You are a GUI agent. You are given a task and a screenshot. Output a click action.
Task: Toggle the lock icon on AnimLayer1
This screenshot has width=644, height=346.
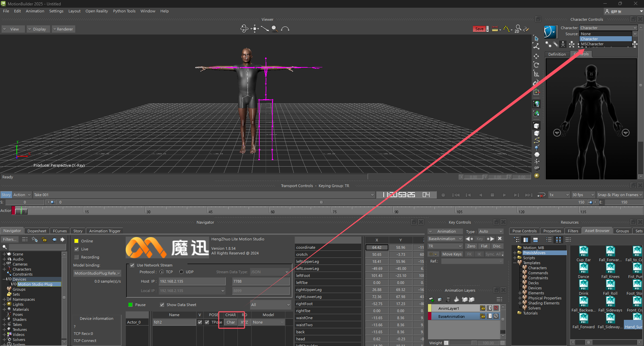click(482, 308)
